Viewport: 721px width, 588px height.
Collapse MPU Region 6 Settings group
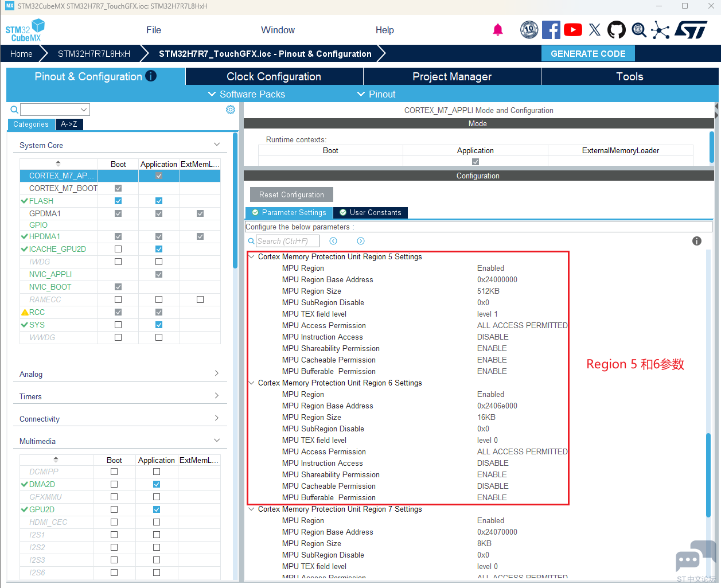[x=252, y=383]
